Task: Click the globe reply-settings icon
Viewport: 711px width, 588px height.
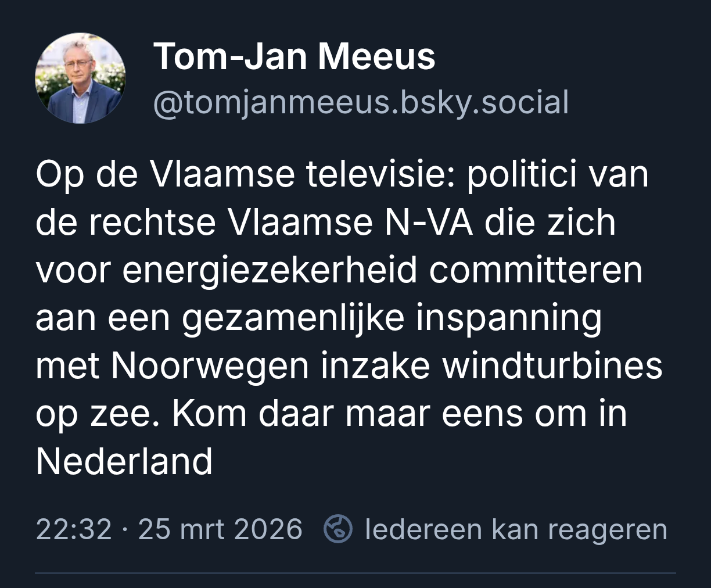Action: [x=338, y=529]
